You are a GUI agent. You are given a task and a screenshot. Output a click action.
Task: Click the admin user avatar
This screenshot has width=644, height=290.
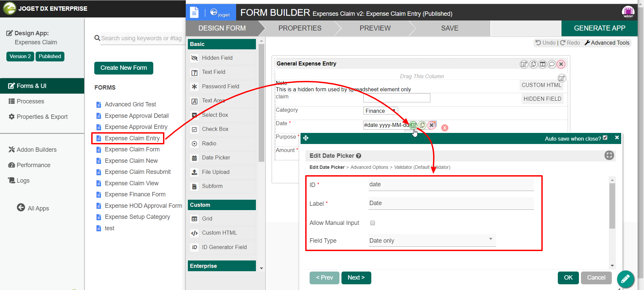628,12
